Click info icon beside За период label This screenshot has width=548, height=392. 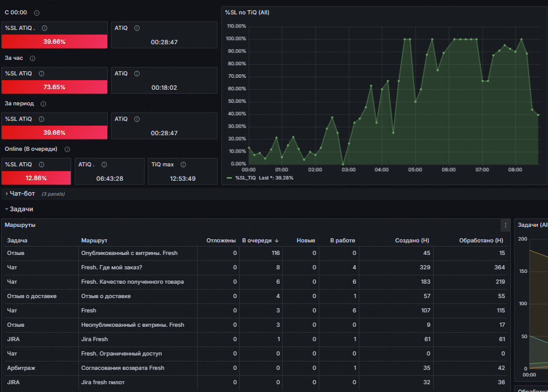coord(43,104)
